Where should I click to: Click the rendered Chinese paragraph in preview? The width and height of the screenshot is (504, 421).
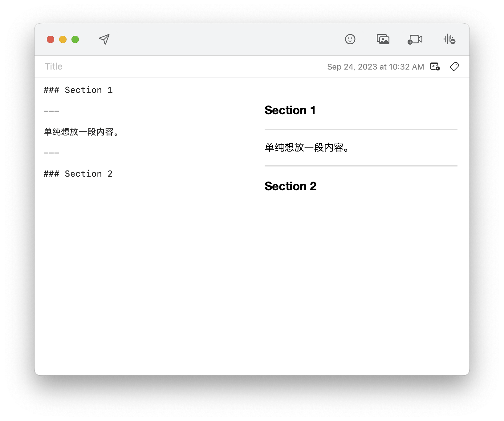(307, 148)
